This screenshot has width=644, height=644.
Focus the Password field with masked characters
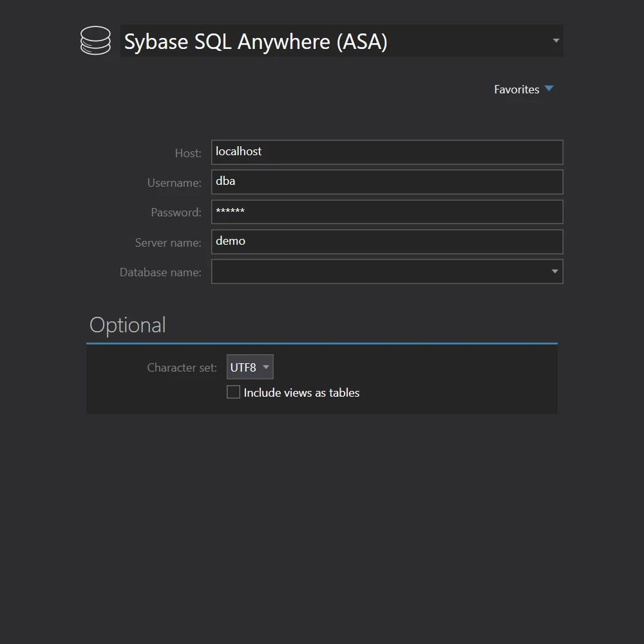(x=386, y=211)
